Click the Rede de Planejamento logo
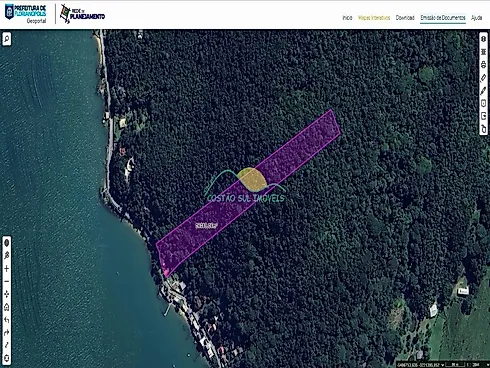The width and height of the screenshot is (490, 368). click(x=82, y=14)
